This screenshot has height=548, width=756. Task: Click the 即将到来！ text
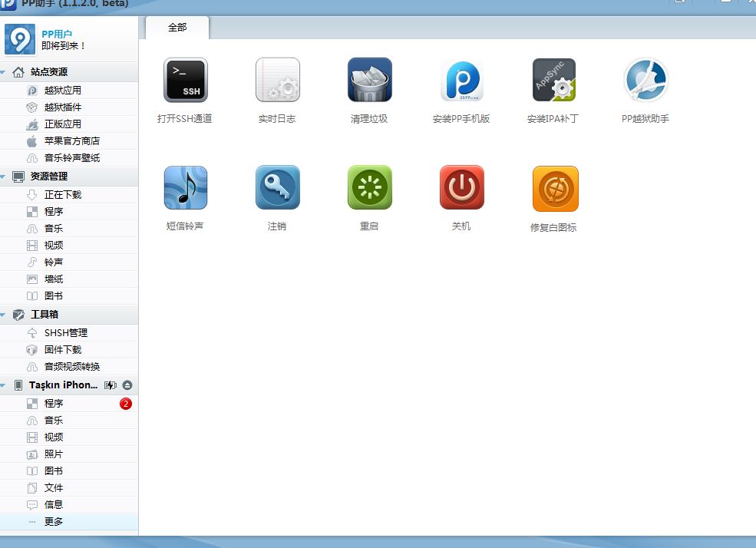point(63,46)
